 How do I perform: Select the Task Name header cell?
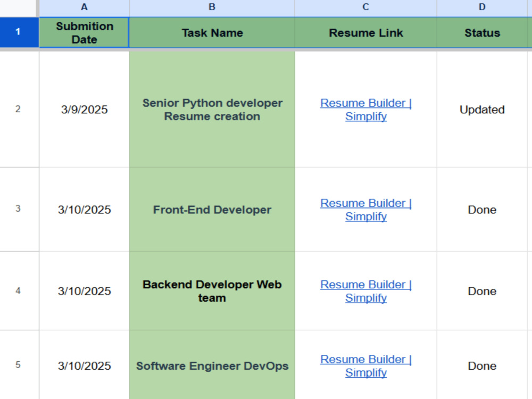point(212,32)
